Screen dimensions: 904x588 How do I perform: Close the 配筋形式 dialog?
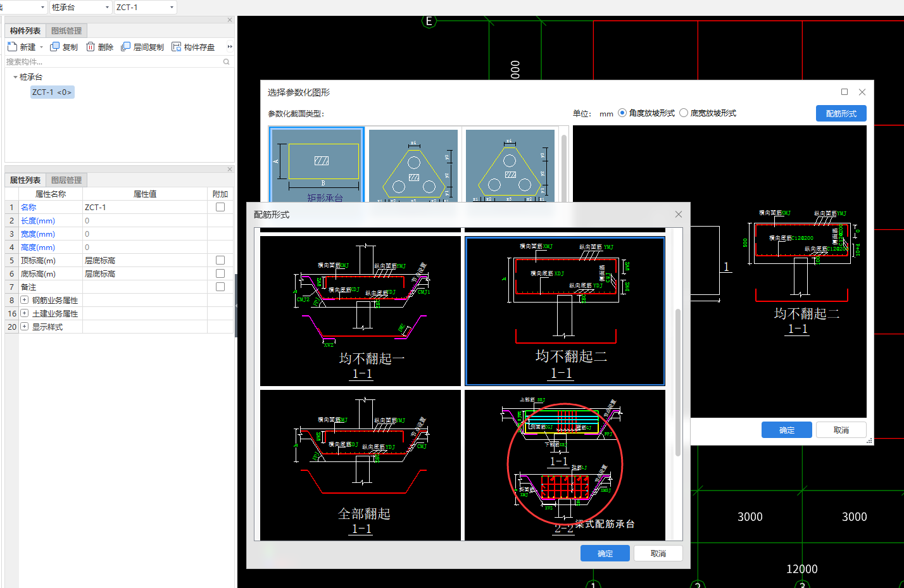679,215
